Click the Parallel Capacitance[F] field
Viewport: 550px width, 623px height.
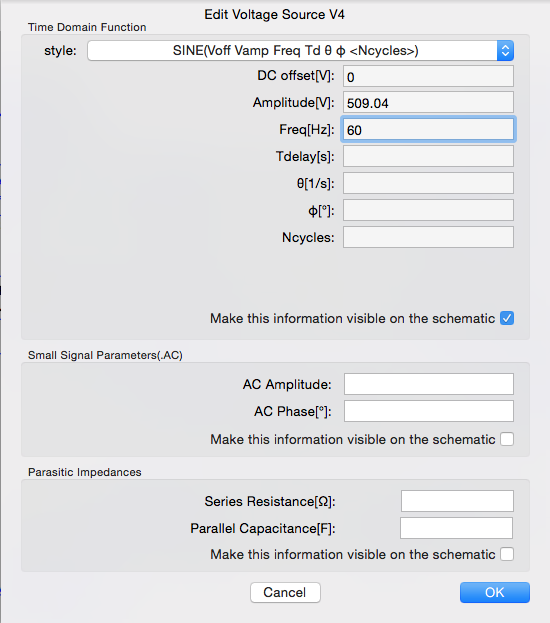(457, 528)
